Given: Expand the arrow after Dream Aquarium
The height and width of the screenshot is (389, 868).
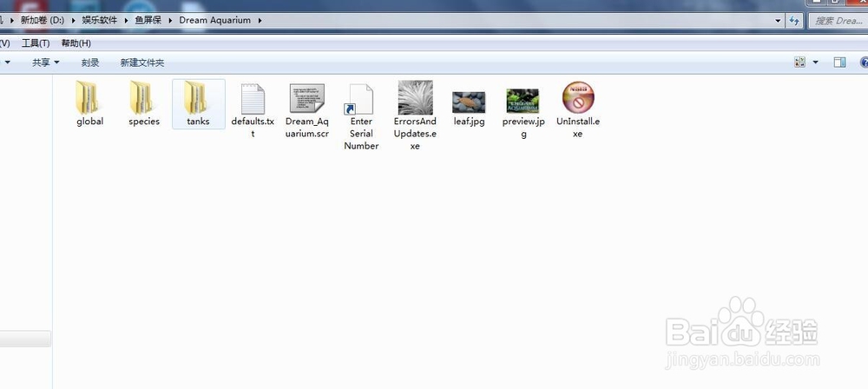Looking at the screenshot, I should point(259,21).
